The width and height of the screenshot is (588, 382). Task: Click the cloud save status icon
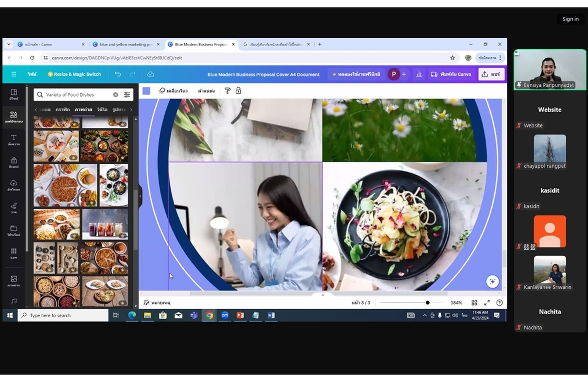(151, 74)
